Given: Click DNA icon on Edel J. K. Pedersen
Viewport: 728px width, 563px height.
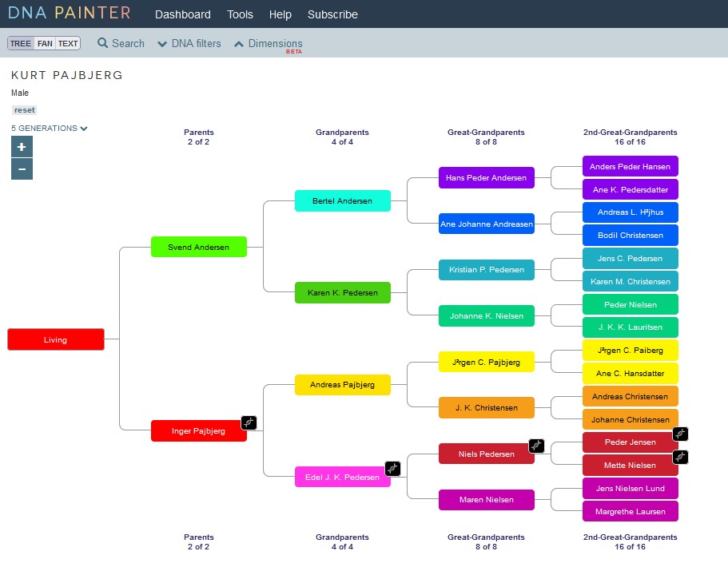Looking at the screenshot, I should point(392,469).
